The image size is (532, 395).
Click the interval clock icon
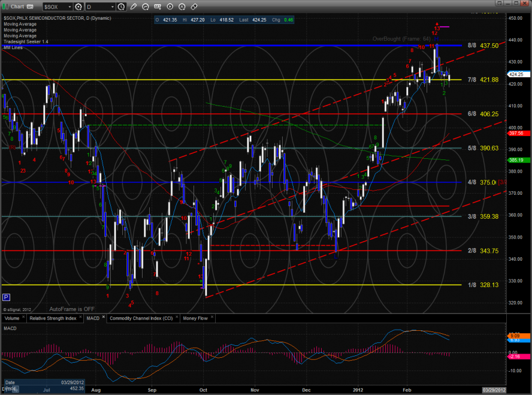point(122,7)
